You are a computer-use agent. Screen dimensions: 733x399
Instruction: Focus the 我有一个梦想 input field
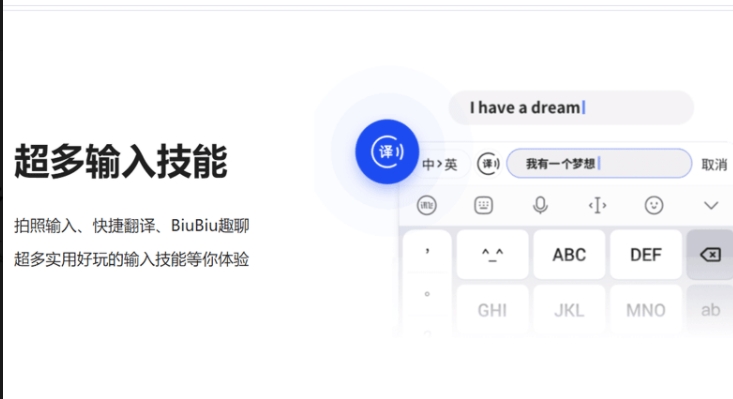(599, 164)
